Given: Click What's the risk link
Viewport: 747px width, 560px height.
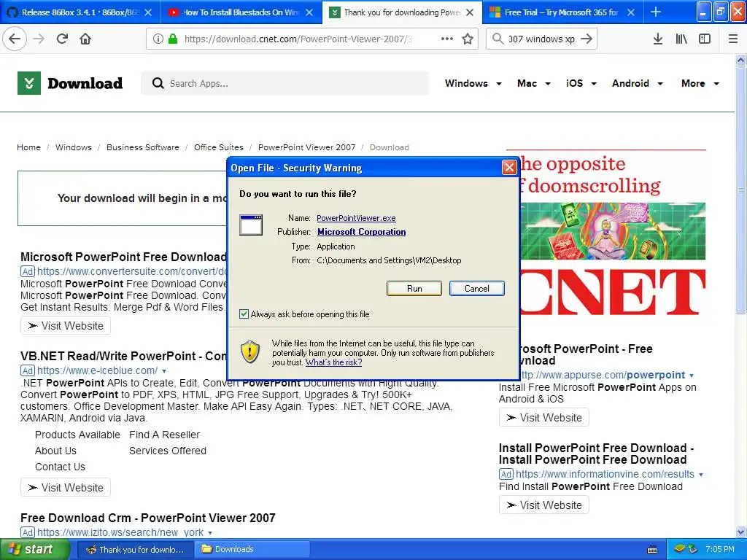Looking at the screenshot, I should 333,362.
